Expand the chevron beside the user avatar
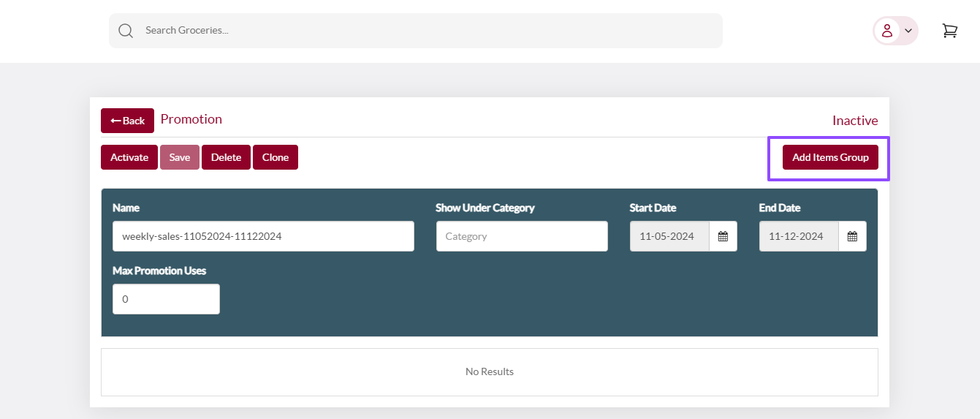980x419 pixels. pyautogui.click(x=908, y=31)
